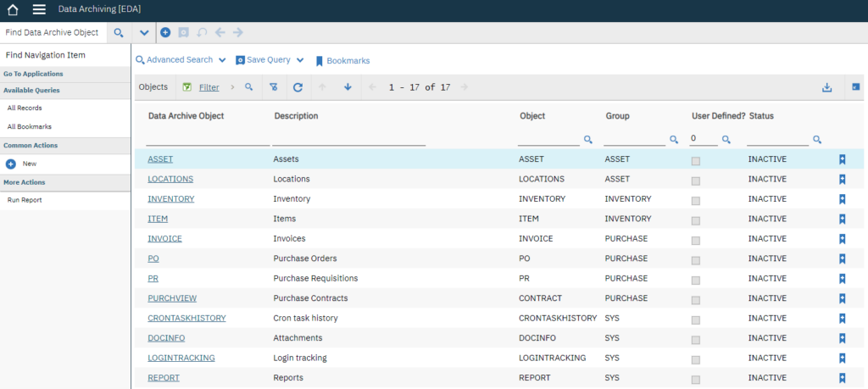Viewport: 868px width, 389px height.
Task: Expand the Advanced Search dropdown
Action: click(222, 60)
